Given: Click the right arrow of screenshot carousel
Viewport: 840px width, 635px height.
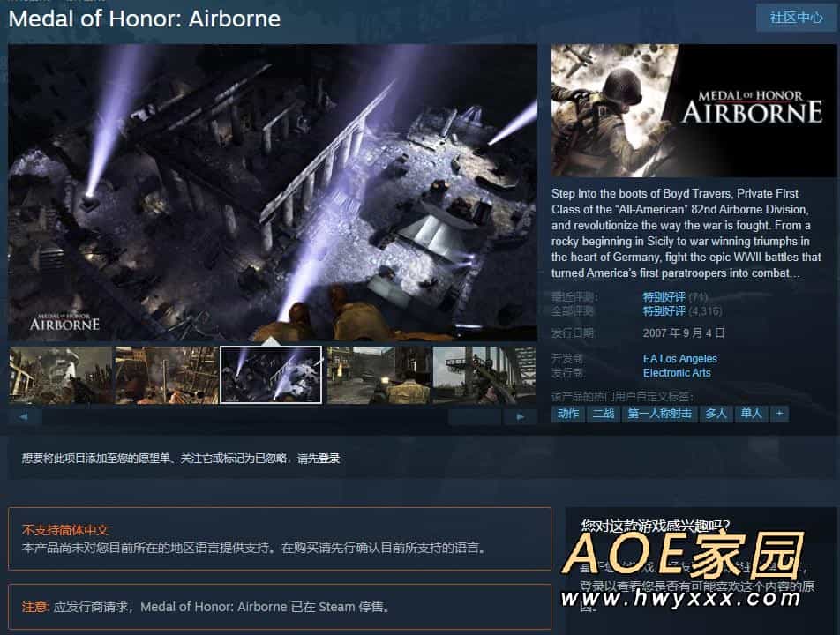Looking at the screenshot, I should 520,416.
